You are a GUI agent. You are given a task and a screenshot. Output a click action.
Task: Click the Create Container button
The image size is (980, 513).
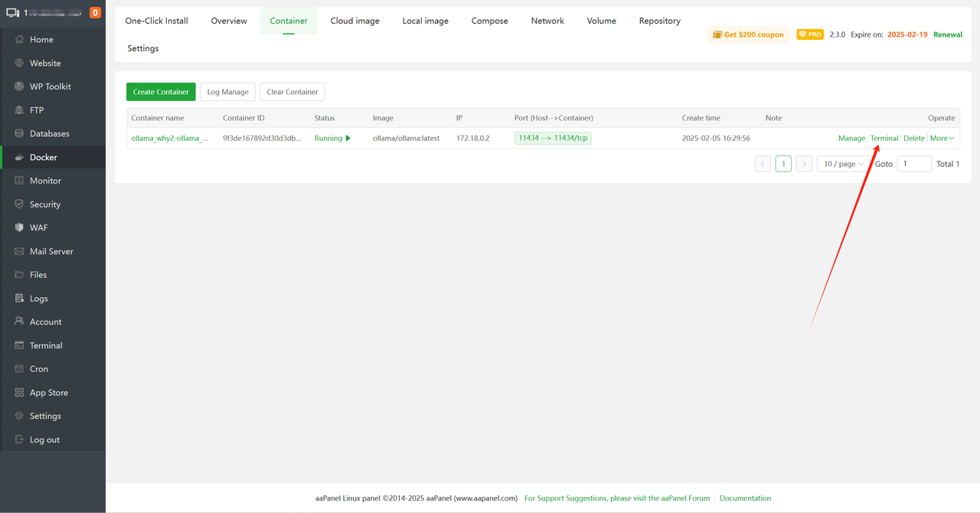161,92
